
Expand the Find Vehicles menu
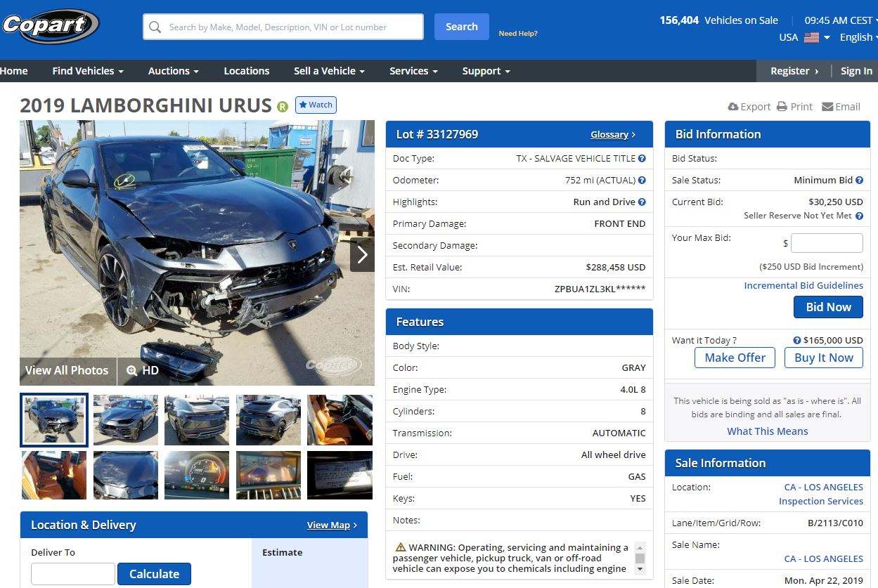click(x=88, y=71)
